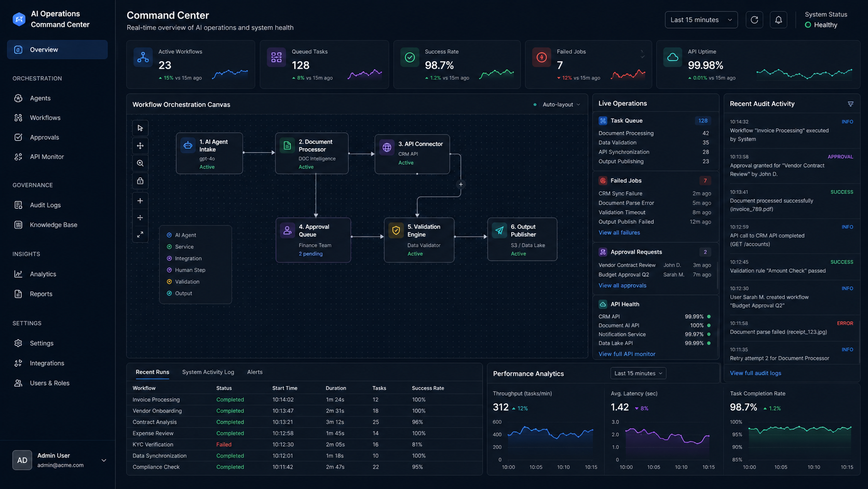Screen dimensions: 868x489
Task: Expand the Admin User account menu
Action: pyautogui.click(x=104, y=460)
